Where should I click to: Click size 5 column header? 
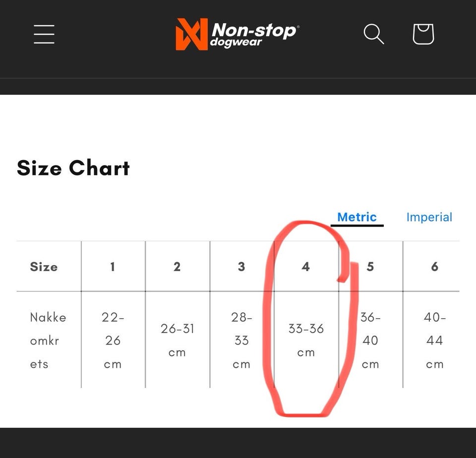tap(370, 267)
